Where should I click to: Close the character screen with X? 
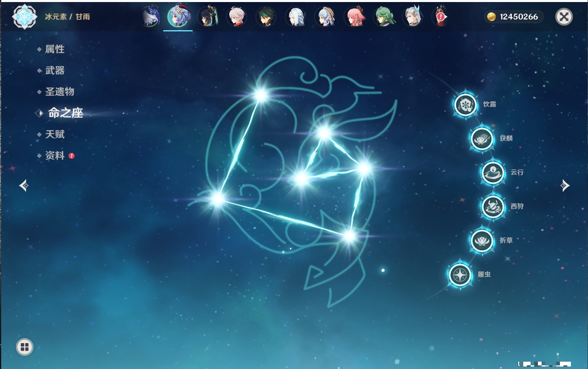pos(564,17)
